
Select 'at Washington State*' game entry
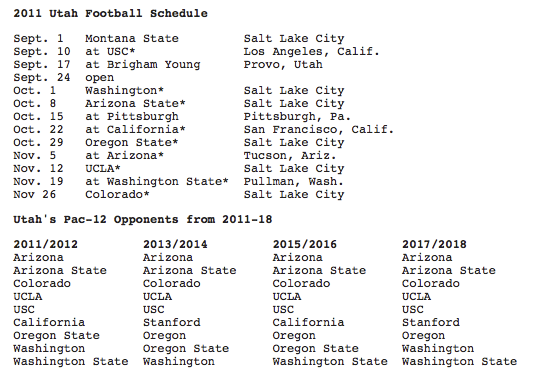click(x=157, y=182)
